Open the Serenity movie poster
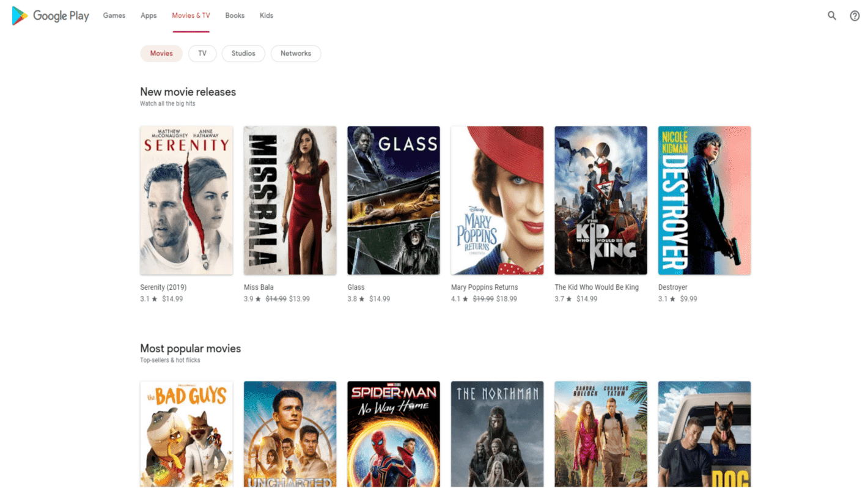Image resolution: width=868 pixels, height=488 pixels. tap(186, 201)
